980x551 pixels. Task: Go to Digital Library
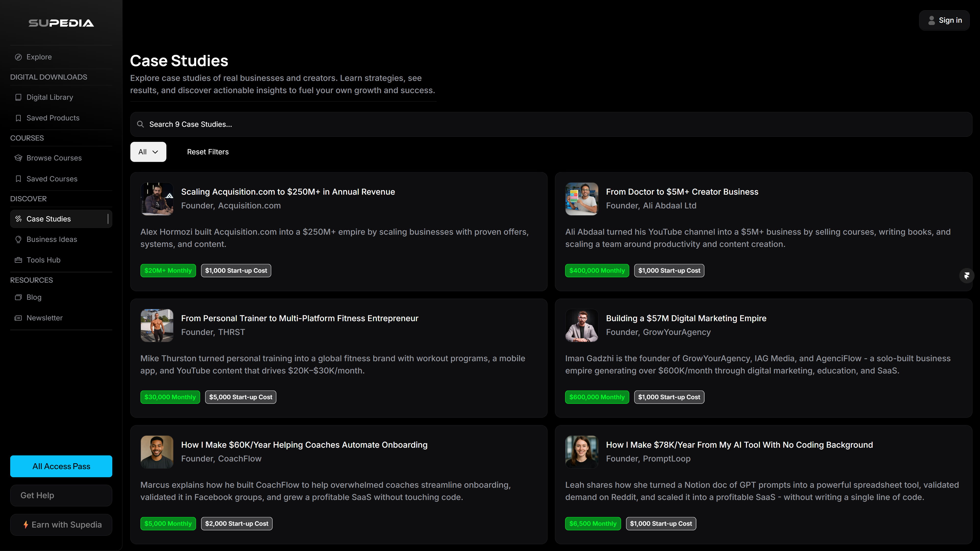(61, 97)
